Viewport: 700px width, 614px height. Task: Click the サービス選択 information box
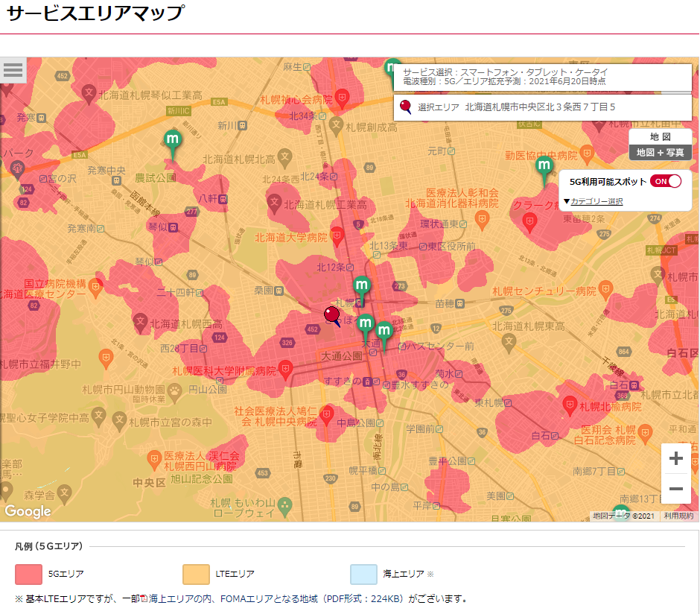click(543, 77)
